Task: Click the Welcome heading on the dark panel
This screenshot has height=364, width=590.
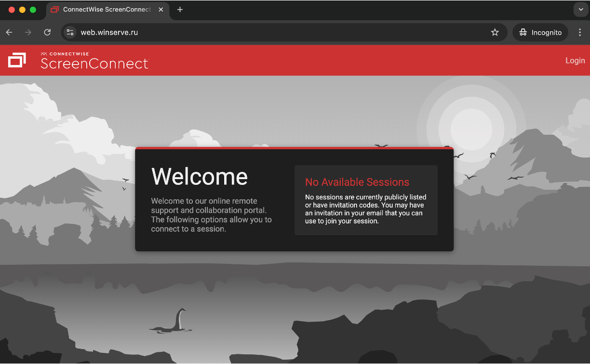Action: click(x=200, y=177)
